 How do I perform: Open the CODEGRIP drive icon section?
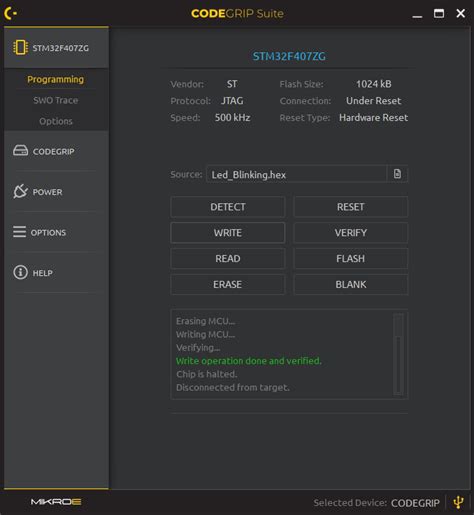(20, 151)
